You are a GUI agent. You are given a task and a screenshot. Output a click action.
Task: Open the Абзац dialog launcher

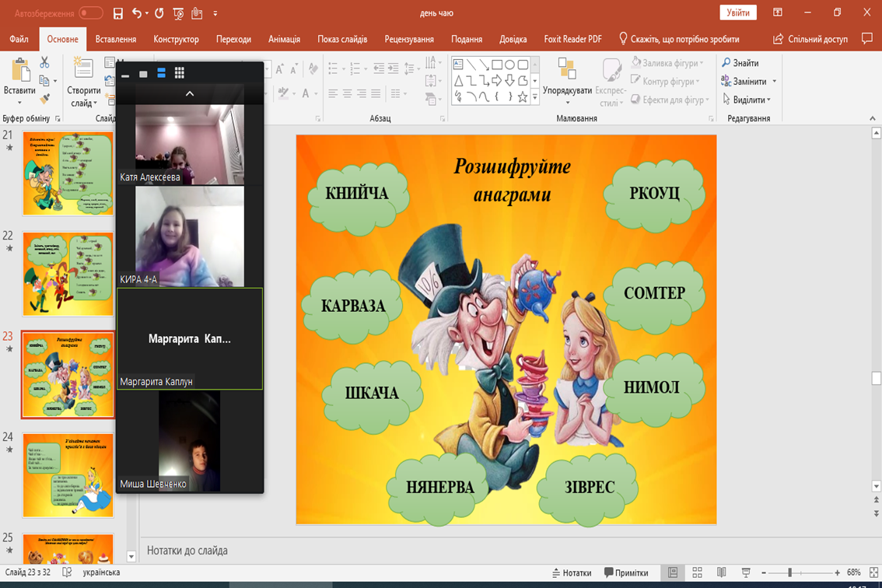(x=443, y=119)
